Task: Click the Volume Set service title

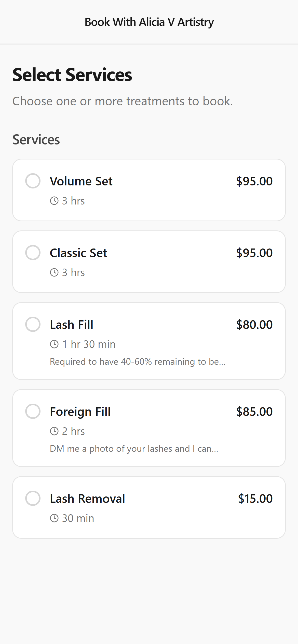Action: [x=81, y=181]
